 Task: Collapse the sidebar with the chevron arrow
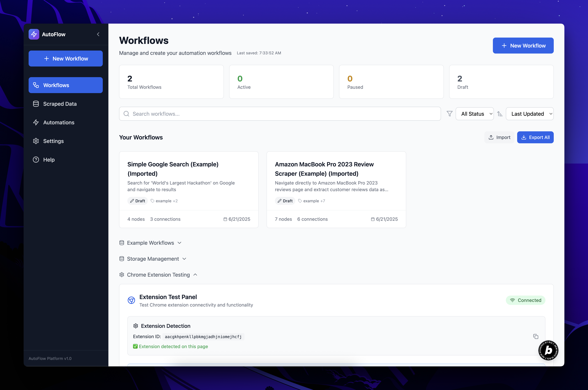(98, 34)
